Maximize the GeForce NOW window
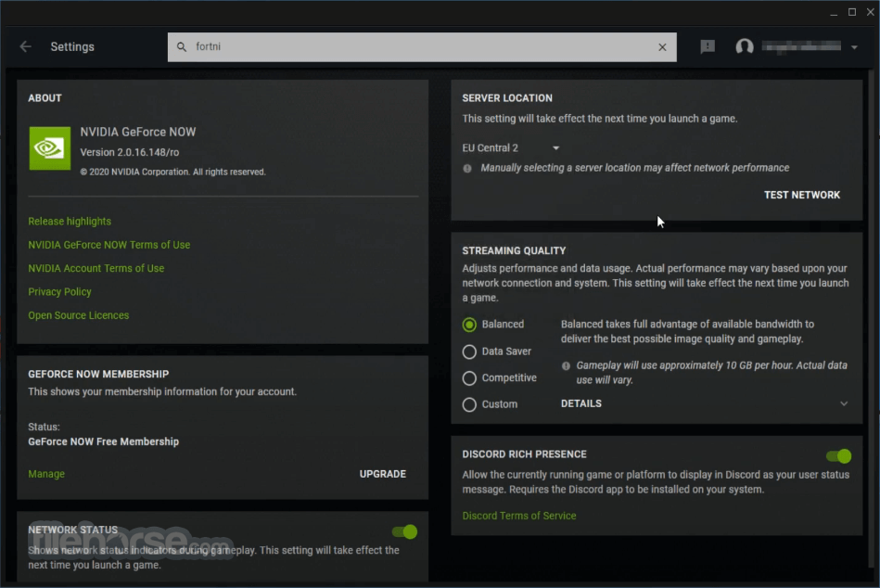 852,12
